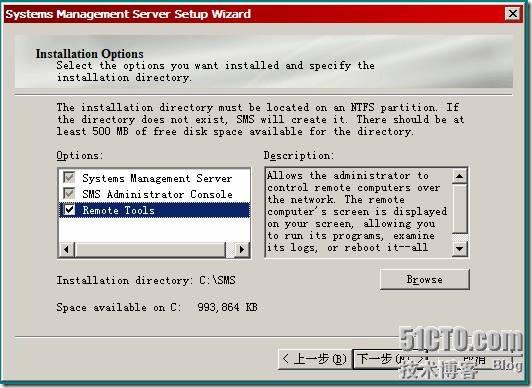Click the SMS Administrator Console checkbox
The width and height of the screenshot is (532, 388).
69,193
